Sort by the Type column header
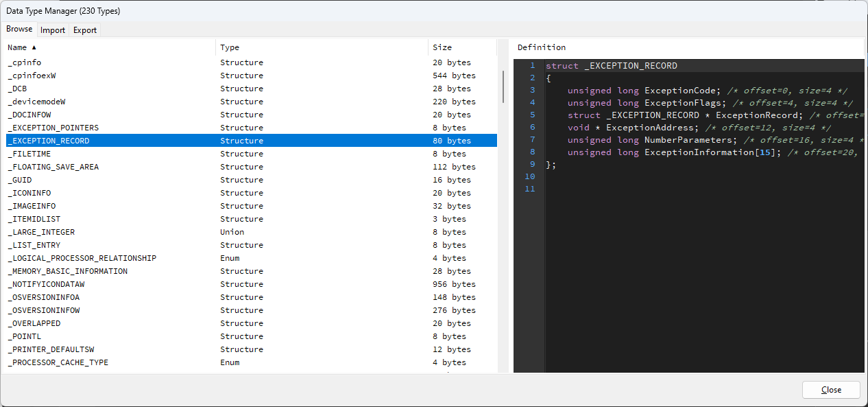 (322, 47)
